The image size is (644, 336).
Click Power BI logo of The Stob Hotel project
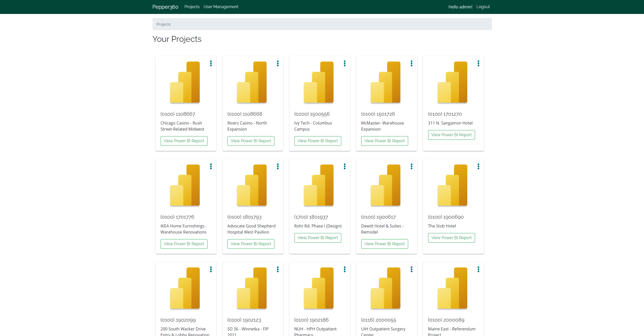click(452, 185)
